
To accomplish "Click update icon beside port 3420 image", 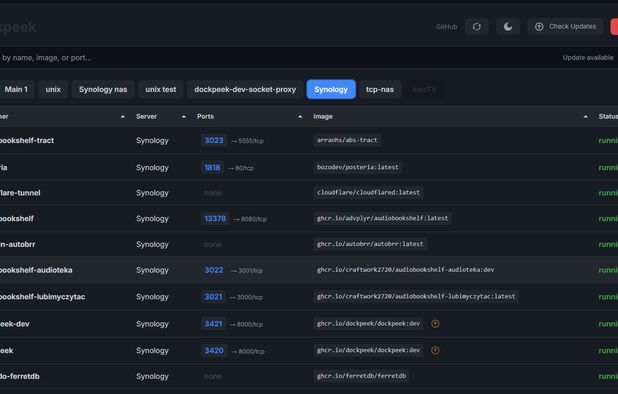I will 435,350.
